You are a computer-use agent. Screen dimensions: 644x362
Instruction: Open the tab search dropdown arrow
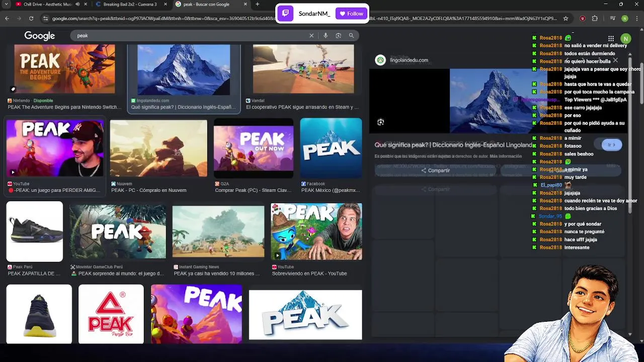click(x=7, y=4)
